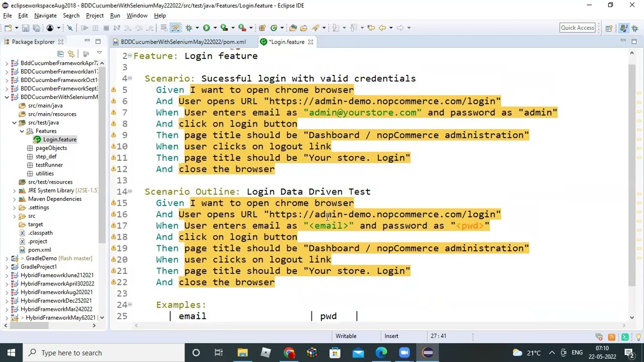Open the Debug configurations dropdown arrow
This screenshot has height=362, width=644.
(197, 28)
